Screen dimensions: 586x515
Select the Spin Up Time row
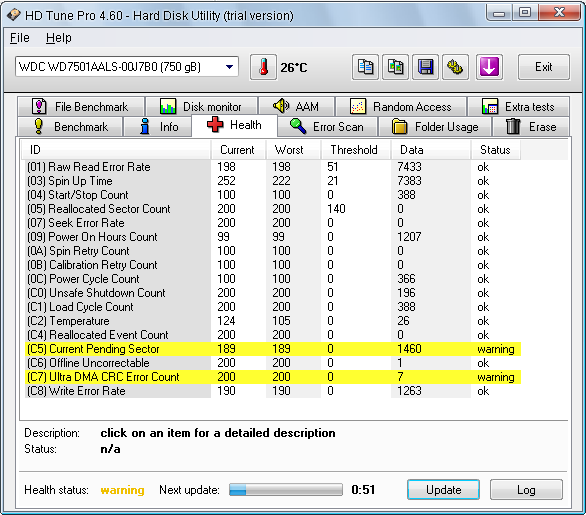(273, 181)
